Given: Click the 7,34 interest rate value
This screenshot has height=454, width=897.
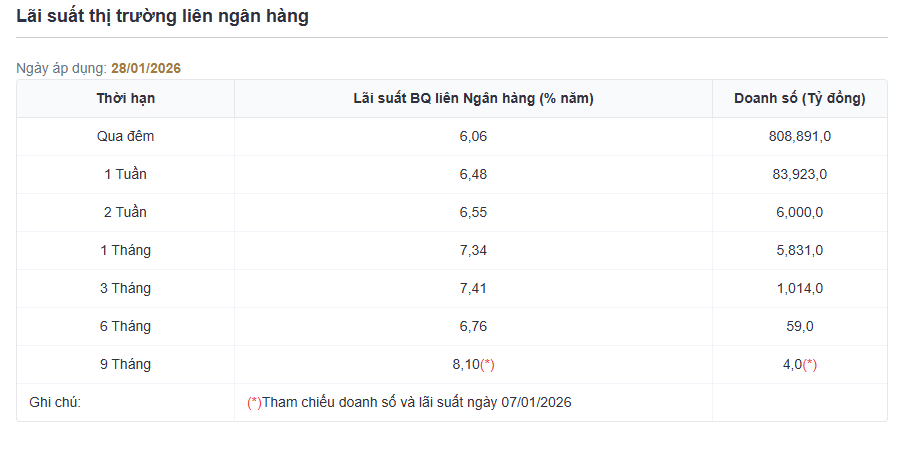Looking at the screenshot, I should pos(473,250).
